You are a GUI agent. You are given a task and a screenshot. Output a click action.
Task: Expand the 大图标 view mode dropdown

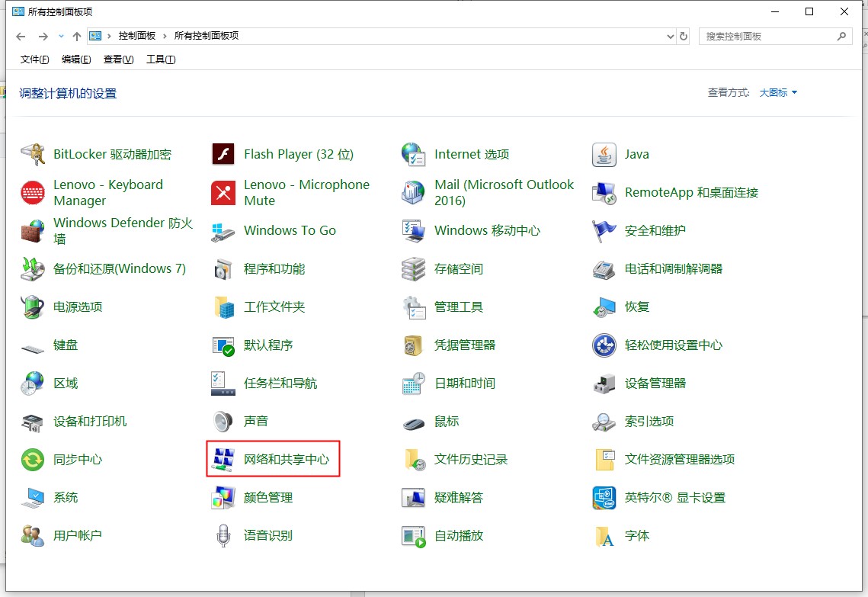click(x=778, y=92)
